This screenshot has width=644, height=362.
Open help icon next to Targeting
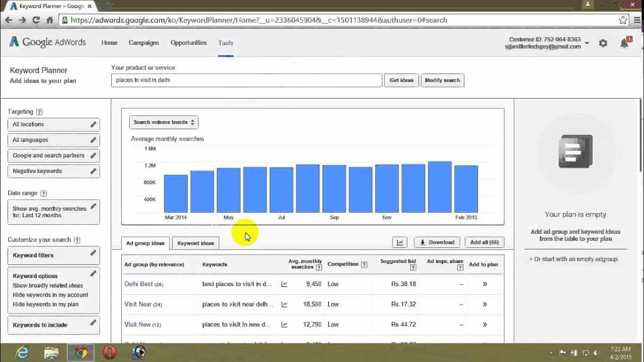pos(40,112)
